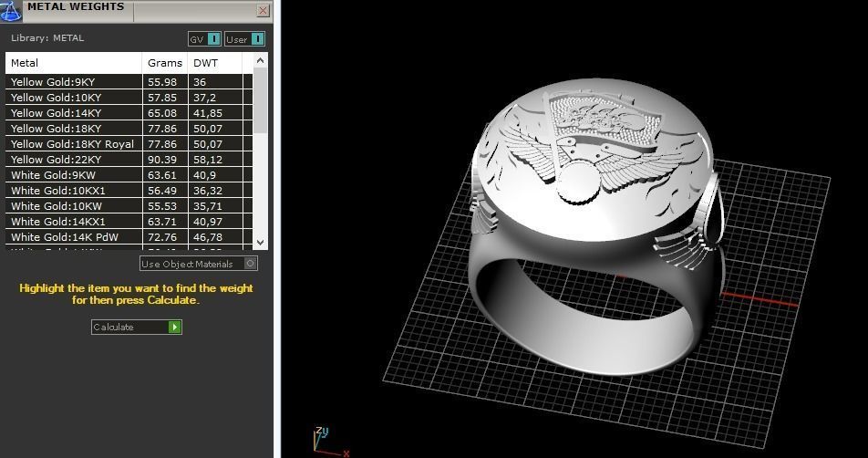Click the DWT value 40,9
Screen dimensions: 868x458
click(205, 175)
